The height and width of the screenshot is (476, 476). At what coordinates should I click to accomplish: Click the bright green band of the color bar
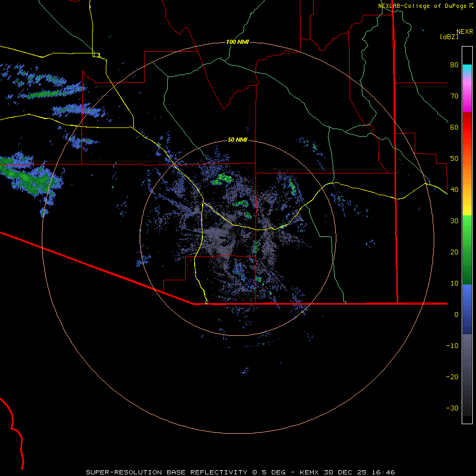[467, 231]
